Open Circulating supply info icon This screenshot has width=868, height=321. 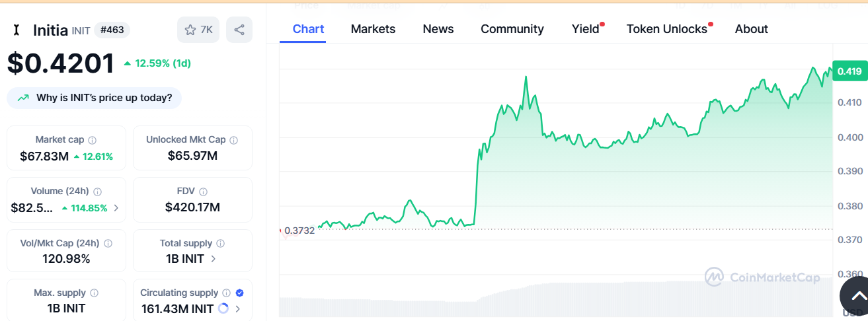pyautogui.click(x=227, y=293)
